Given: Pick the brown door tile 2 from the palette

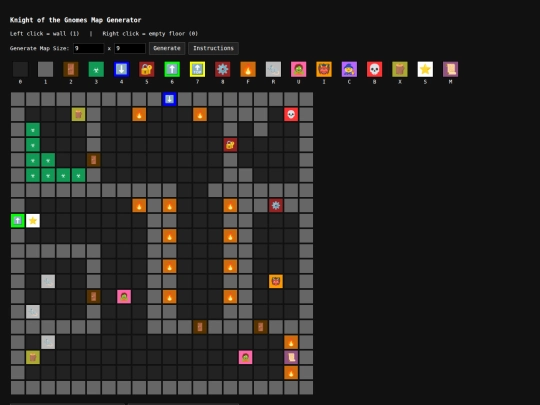Looking at the screenshot, I should pyautogui.click(x=71, y=69).
